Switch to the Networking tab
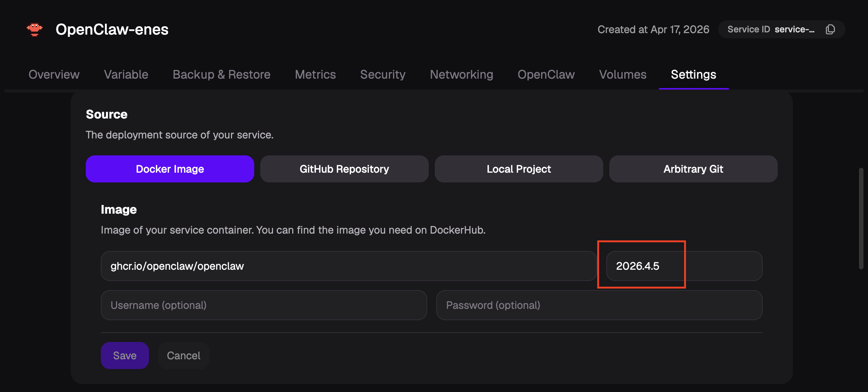The image size is (868, 392). 461,74
